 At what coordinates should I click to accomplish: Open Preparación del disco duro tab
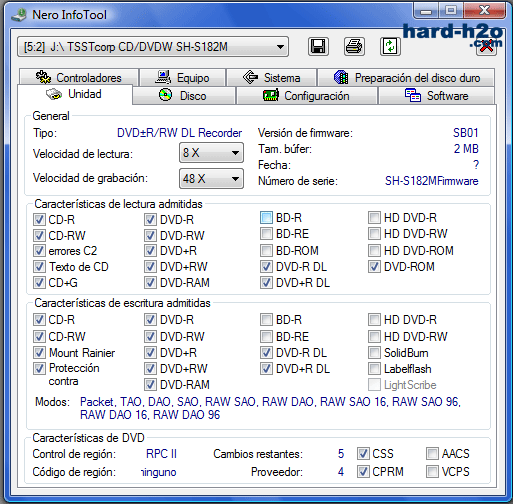click(406, 77)
